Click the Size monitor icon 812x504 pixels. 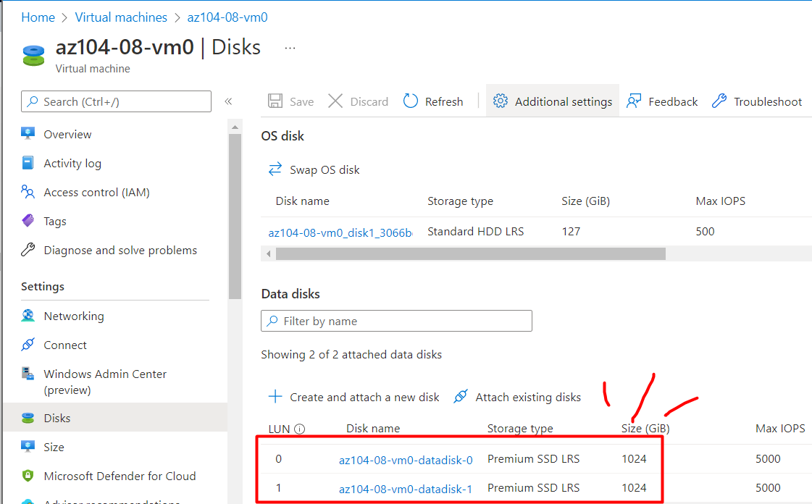pyautogui.click(x=28, y=447)
